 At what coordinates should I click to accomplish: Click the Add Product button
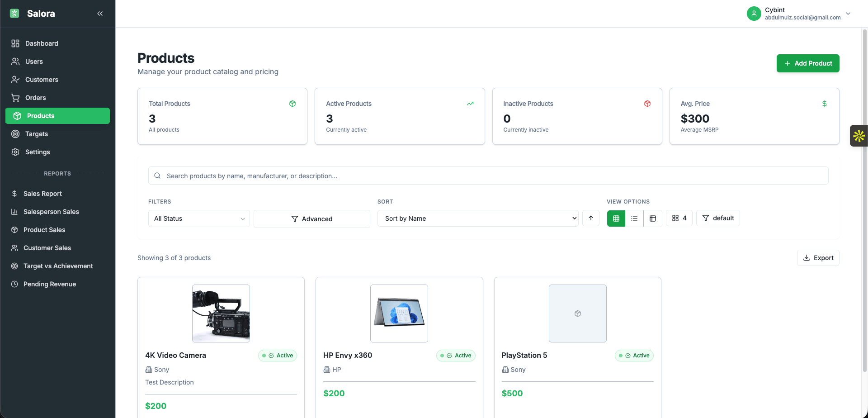(x=808, y=63)
